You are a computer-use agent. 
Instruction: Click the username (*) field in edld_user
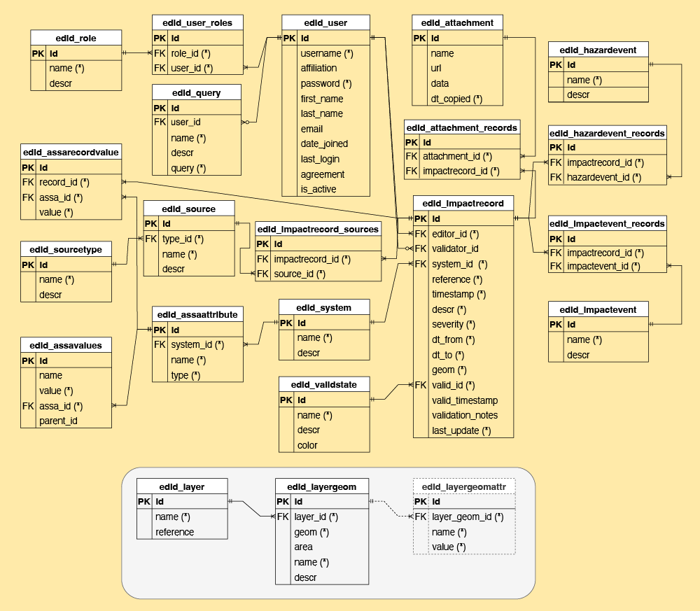pos(326,53)
